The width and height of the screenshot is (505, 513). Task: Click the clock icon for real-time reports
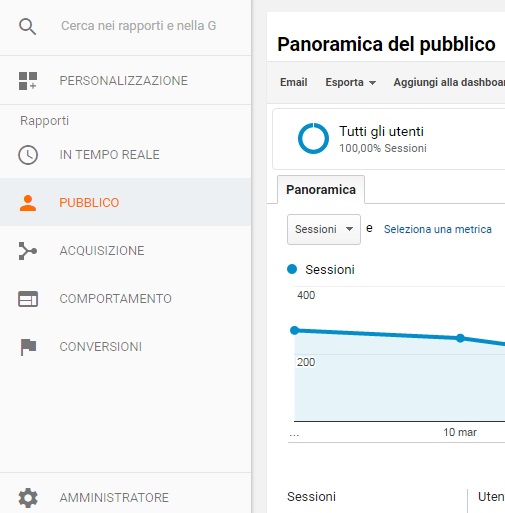coord(28,155)
